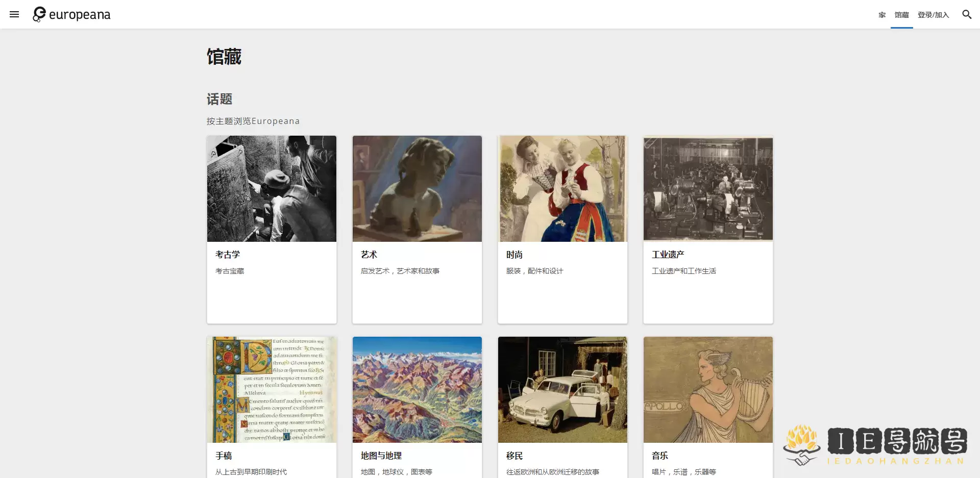980x478 pixels.
Task: Switch to the "馆藏" tab
Action: coord(901,15)
